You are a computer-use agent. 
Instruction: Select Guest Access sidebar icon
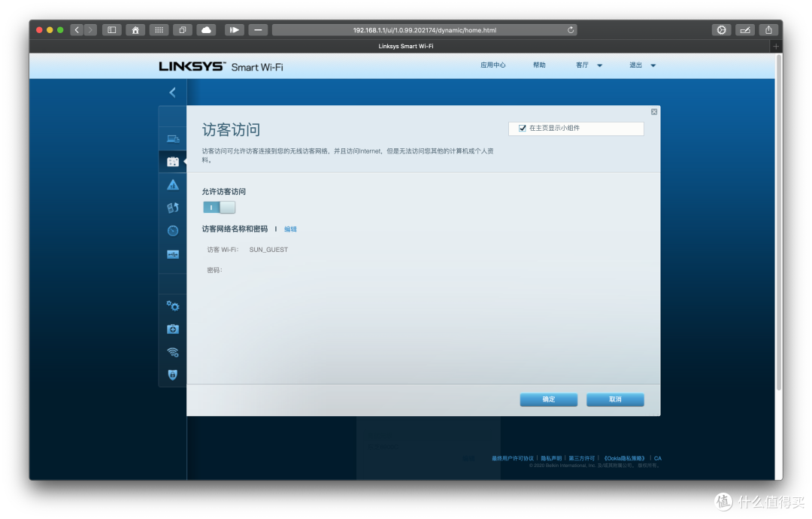173,162
